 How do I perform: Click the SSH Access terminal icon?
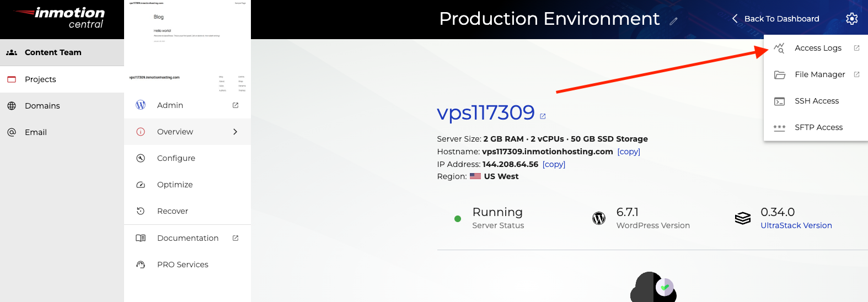779,101
